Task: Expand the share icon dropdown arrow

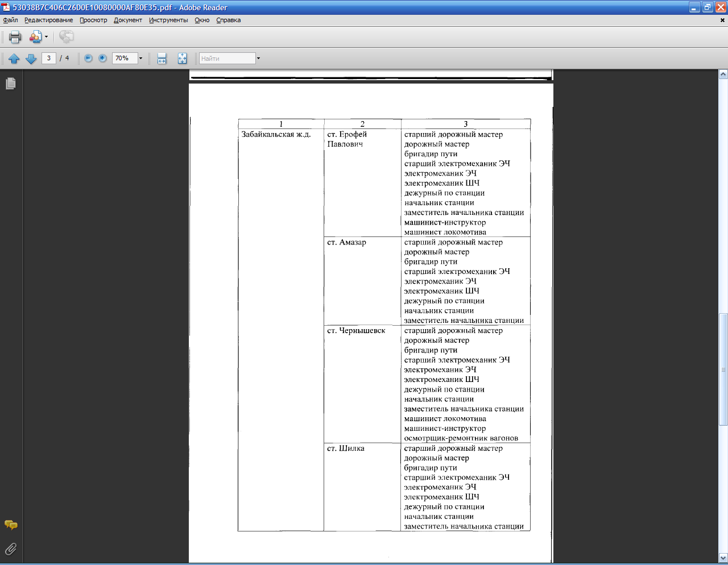Action: [46, 38]
